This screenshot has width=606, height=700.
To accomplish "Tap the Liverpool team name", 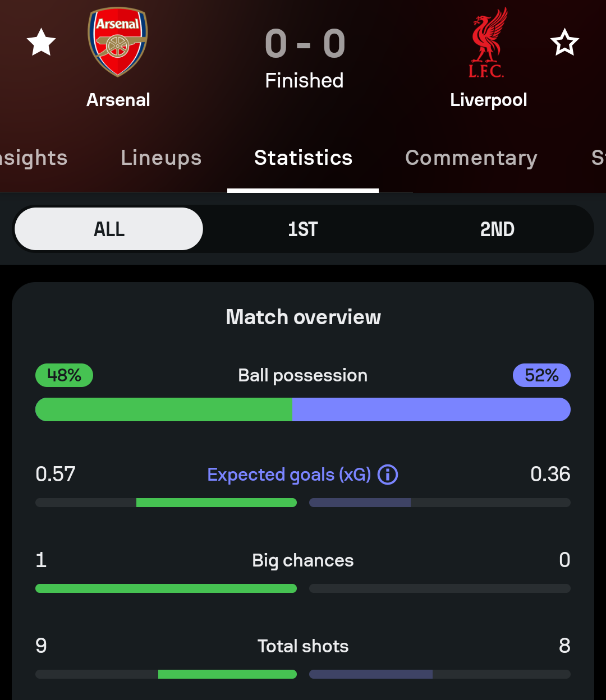I will [x=488, y=100].
